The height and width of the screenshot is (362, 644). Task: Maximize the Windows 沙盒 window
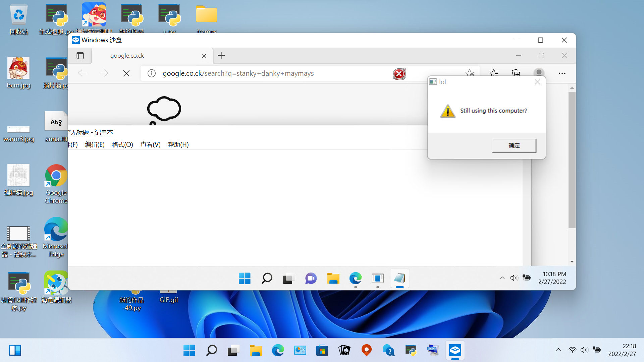540,40
